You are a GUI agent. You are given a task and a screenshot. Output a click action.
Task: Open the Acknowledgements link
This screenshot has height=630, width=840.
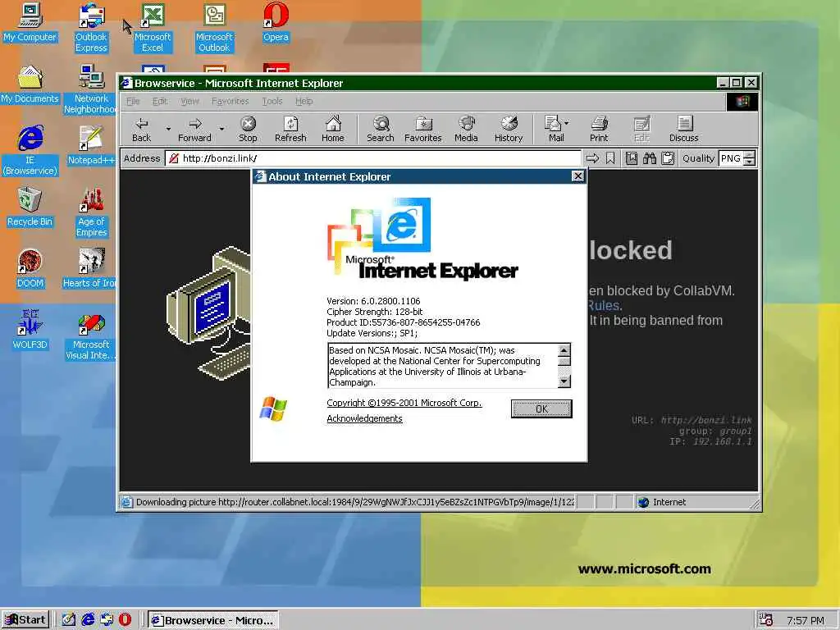pos(364,418)
